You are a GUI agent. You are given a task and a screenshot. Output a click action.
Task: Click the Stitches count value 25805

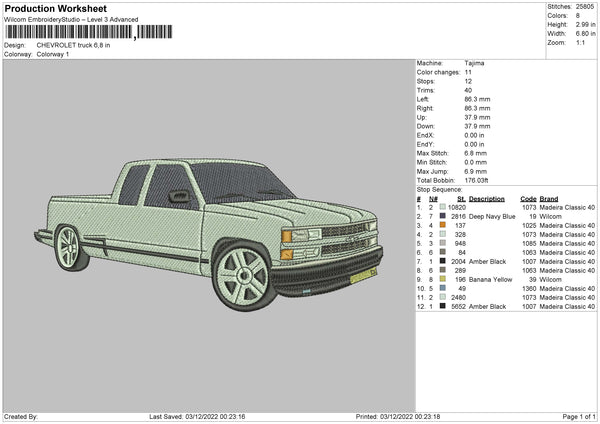coord(585,6)
